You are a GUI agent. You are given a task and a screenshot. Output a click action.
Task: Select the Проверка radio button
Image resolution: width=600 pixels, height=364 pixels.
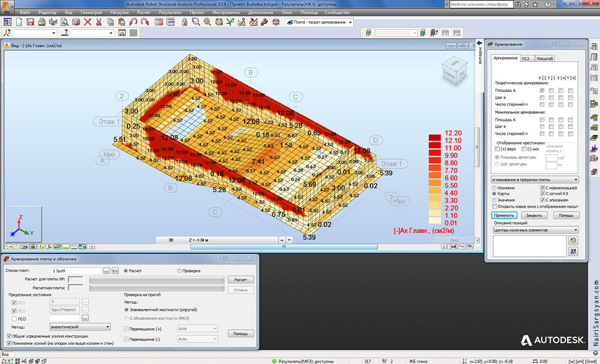point(179,271)
